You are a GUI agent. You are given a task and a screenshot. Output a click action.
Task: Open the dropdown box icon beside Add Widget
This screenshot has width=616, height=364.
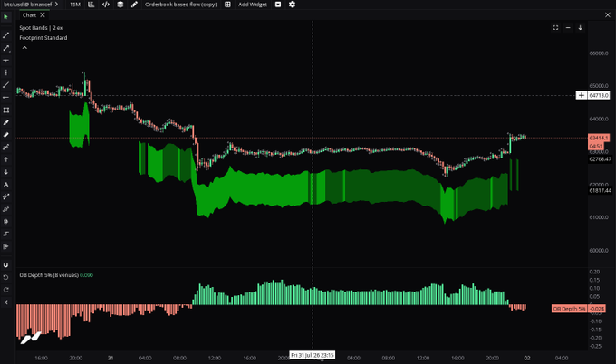point(278,5)
